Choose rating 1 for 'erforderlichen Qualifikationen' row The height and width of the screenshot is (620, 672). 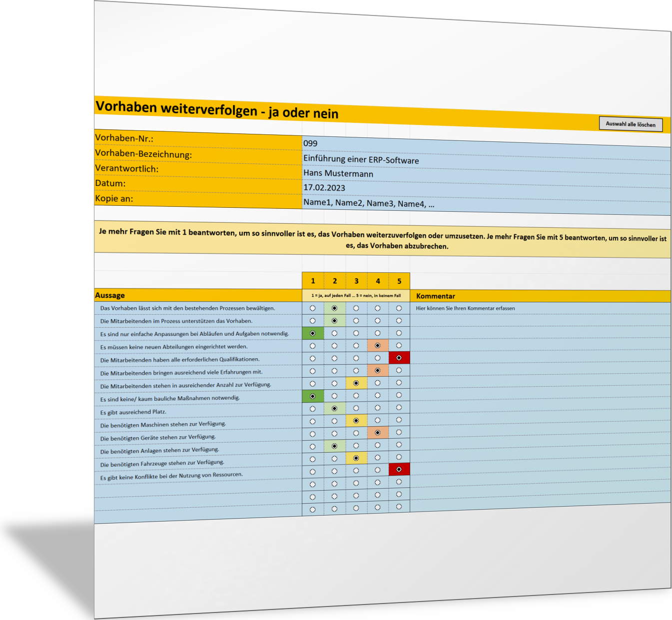click(x=313, y=359)
